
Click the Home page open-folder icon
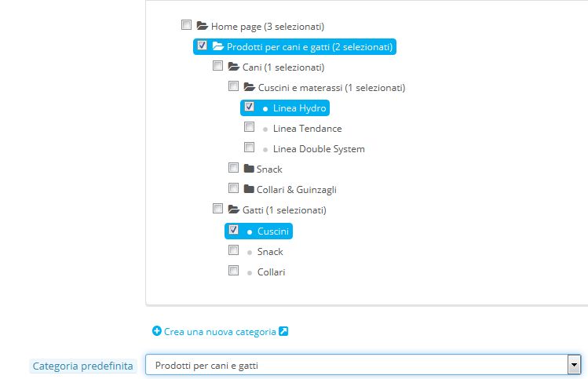tap(202, 26)
